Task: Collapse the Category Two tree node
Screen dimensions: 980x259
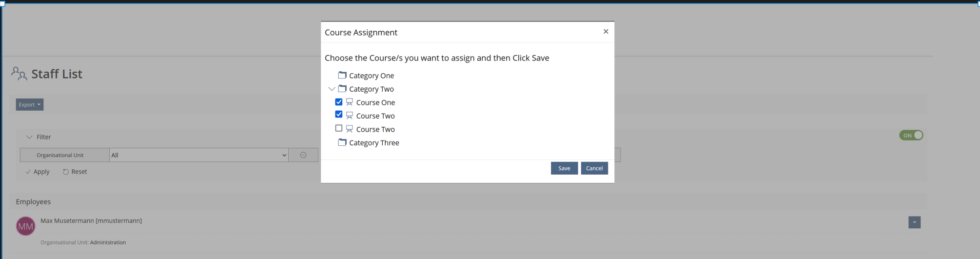Action: 332,89
